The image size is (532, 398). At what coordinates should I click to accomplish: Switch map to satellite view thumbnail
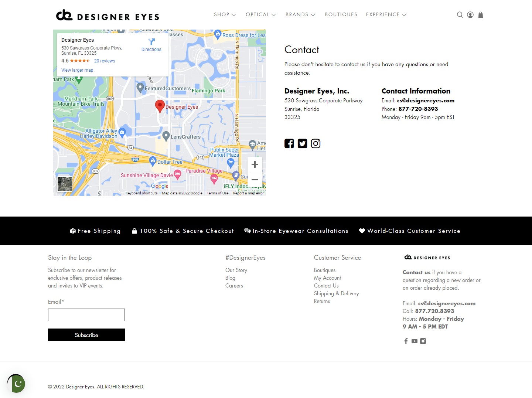(x=65, y=184)
